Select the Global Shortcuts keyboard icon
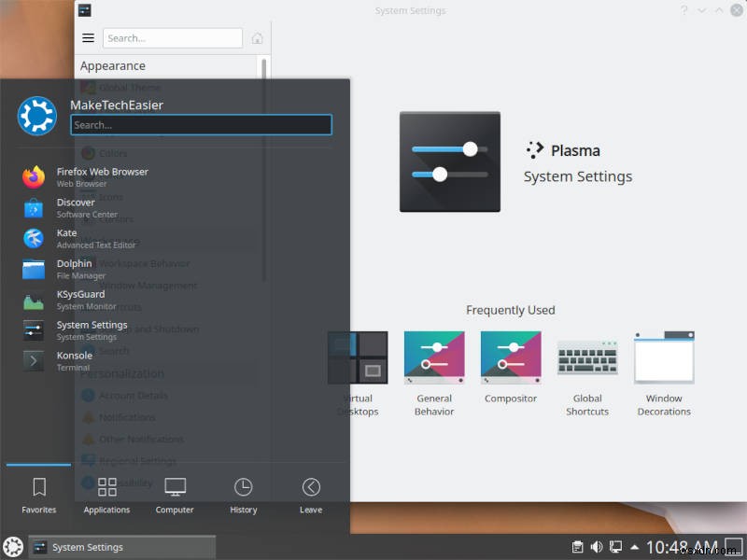747x560 pixels. (x=586, y=357)
